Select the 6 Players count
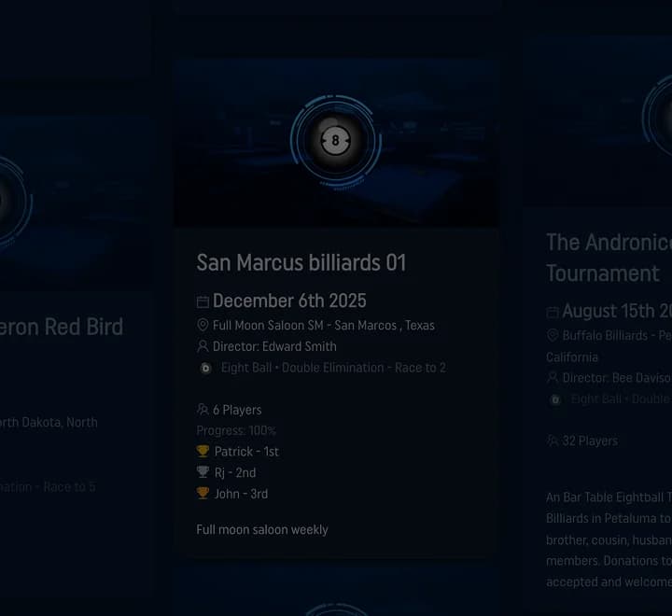The image size is (672, 616). 237,410
